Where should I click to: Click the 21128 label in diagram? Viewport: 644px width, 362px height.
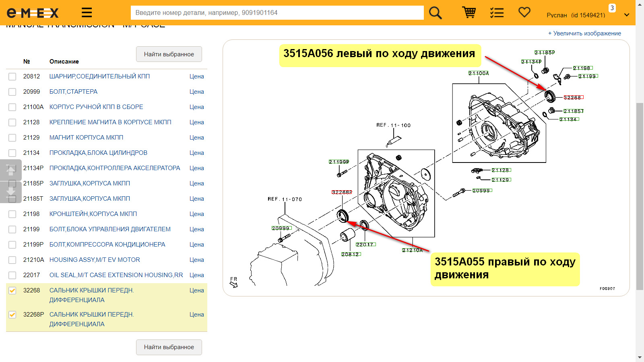click(x=501, y=170)
